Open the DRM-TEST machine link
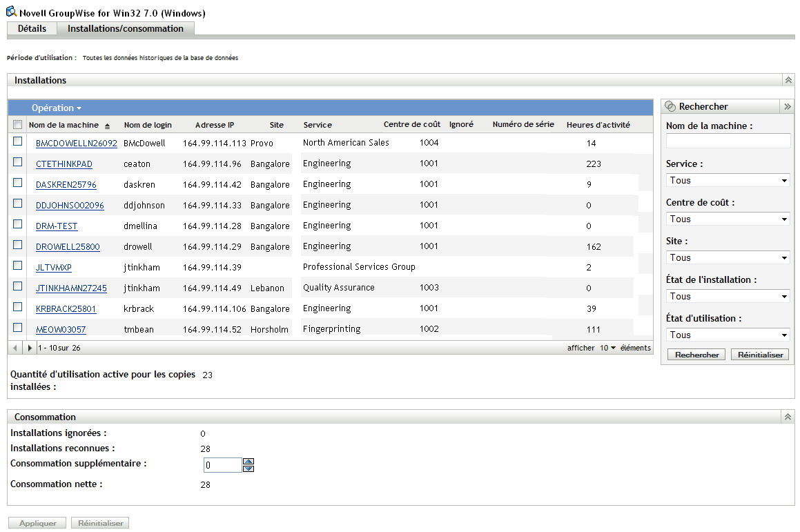800x532 pixels. click(x=57, y=226)
